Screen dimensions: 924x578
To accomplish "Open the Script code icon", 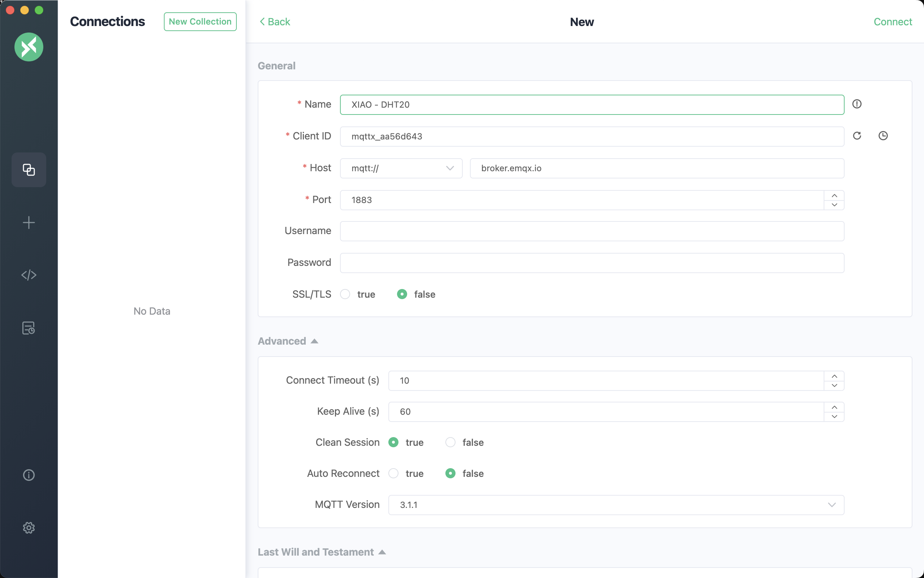I will (29, 275).
